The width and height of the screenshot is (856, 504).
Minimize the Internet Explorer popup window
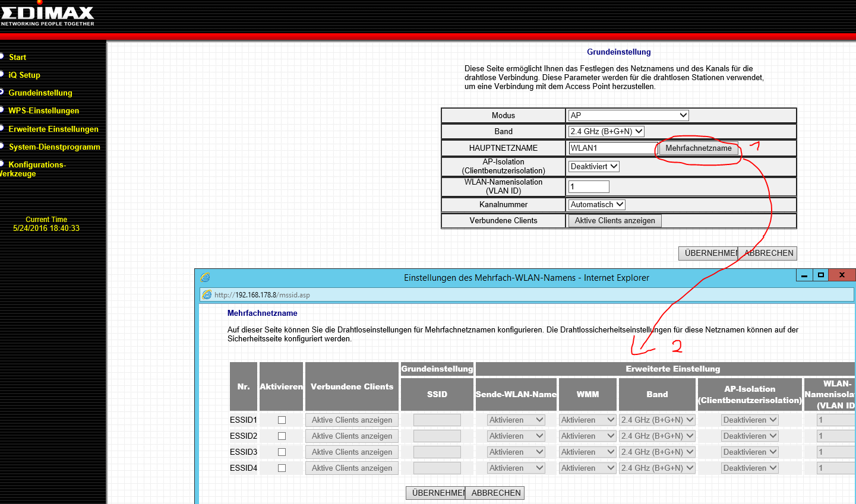[x=804, y=275]
